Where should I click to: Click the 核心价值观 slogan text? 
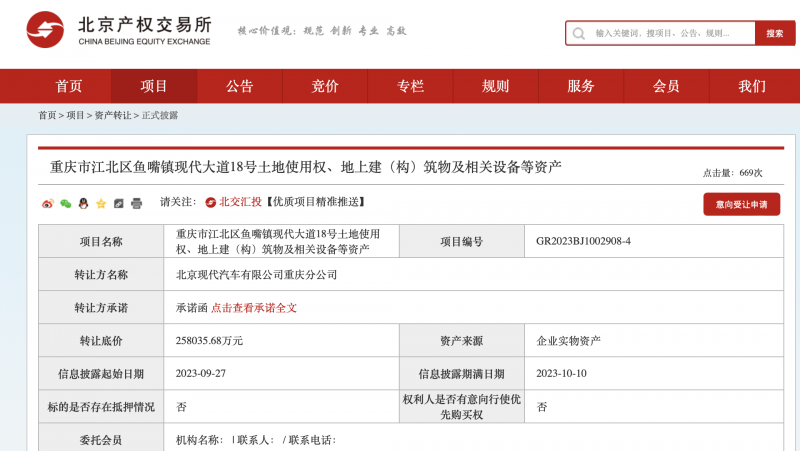(322, 31)
